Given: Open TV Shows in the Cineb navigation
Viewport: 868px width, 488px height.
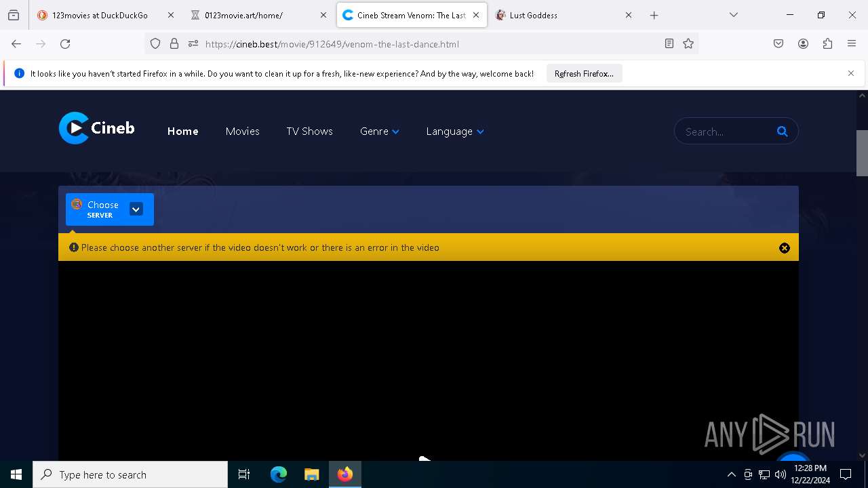Looking at the screenshot, I should [x=309, y=131].
